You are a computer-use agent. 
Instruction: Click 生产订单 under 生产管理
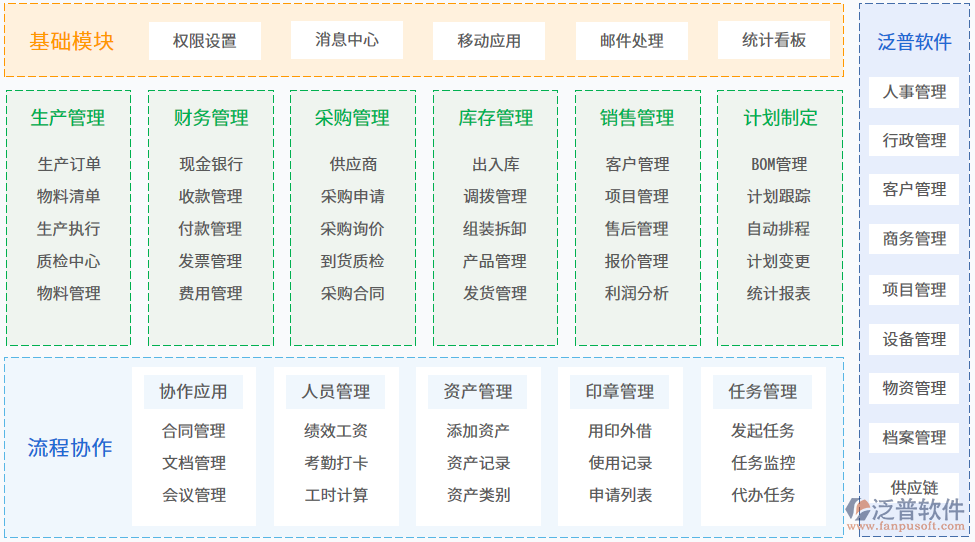69,164
